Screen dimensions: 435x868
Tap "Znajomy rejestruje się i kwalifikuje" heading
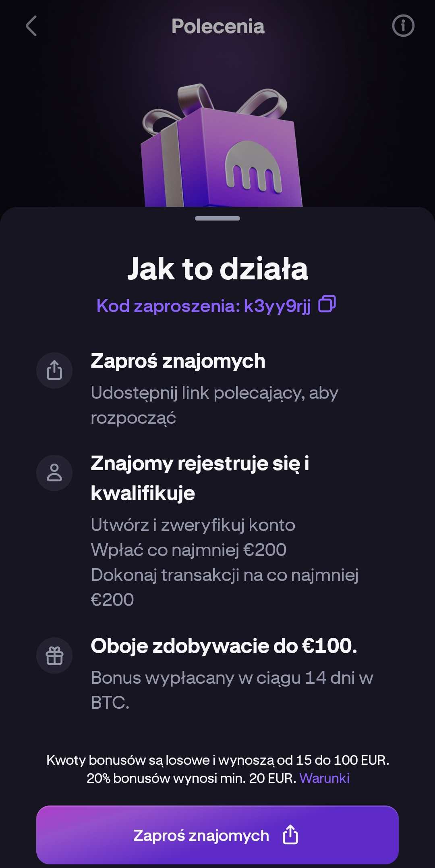(x=199, y=478)
